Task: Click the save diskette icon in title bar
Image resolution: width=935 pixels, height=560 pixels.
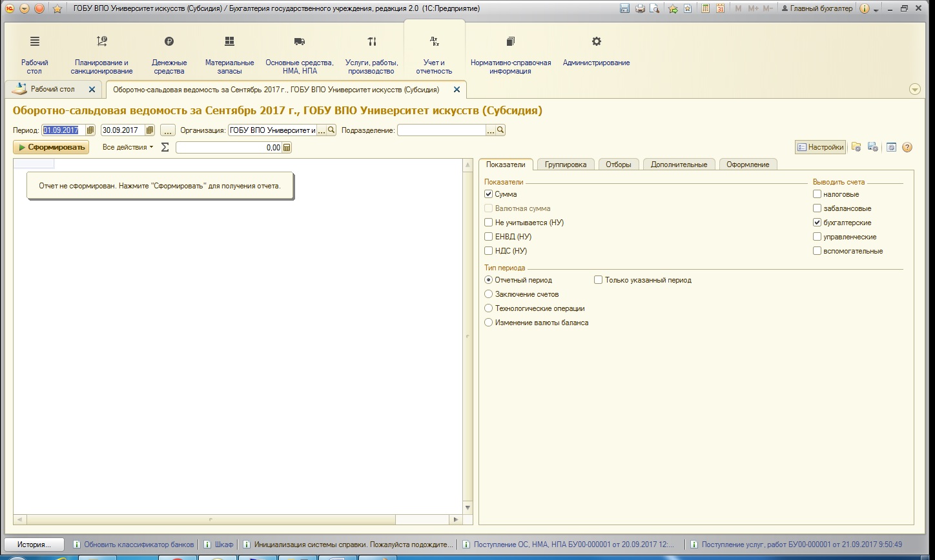Action: [624, 8]
